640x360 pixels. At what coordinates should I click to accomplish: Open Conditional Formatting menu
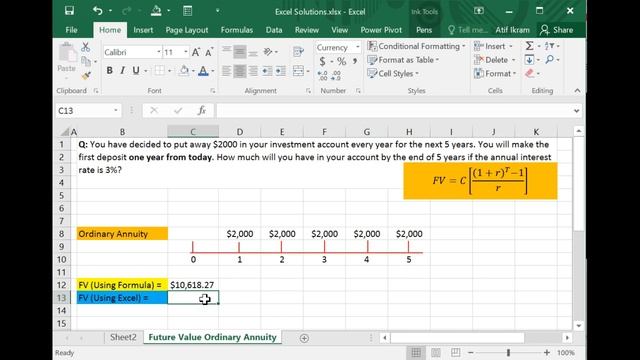click(x=416, y=46)
